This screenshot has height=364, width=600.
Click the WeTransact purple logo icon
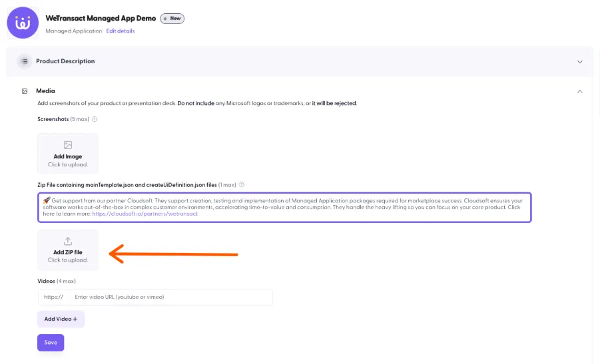point(23,23)
